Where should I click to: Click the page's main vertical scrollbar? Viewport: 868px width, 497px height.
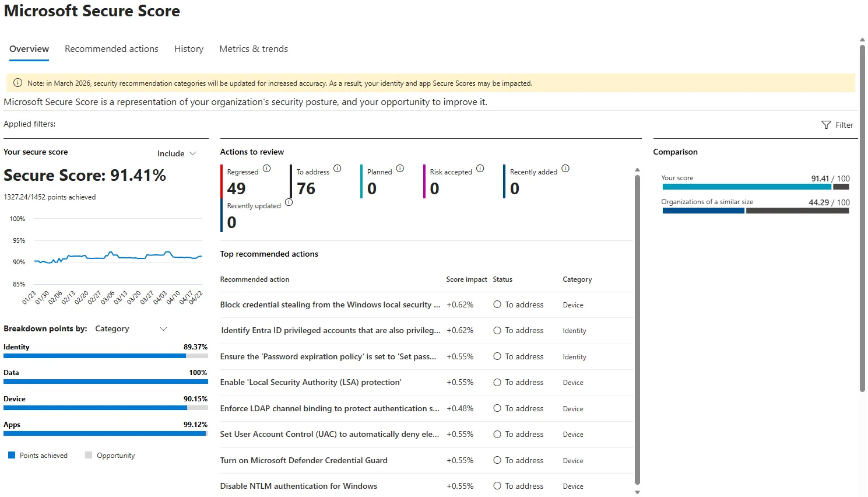(x=862, y=219)
